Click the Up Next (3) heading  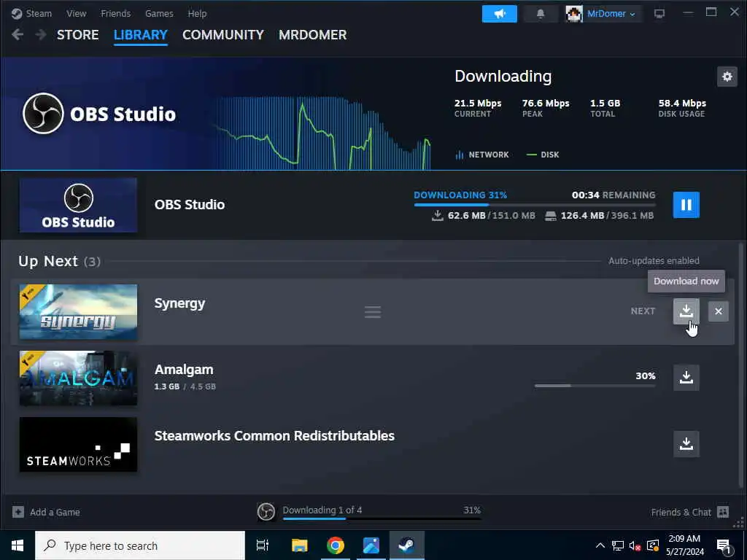click(59, 262)
